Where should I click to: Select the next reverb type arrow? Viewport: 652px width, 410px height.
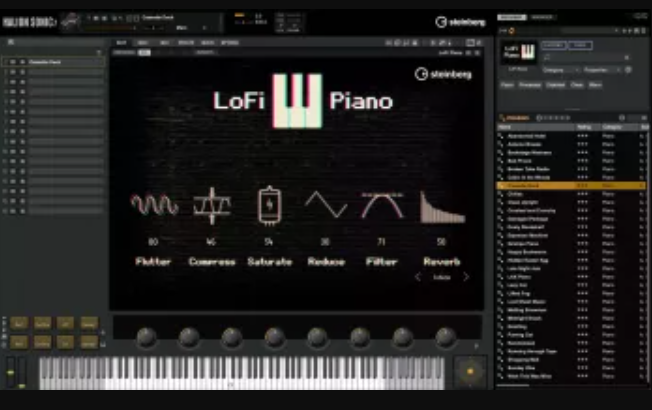pyautogui.click(x=466, y=277)
